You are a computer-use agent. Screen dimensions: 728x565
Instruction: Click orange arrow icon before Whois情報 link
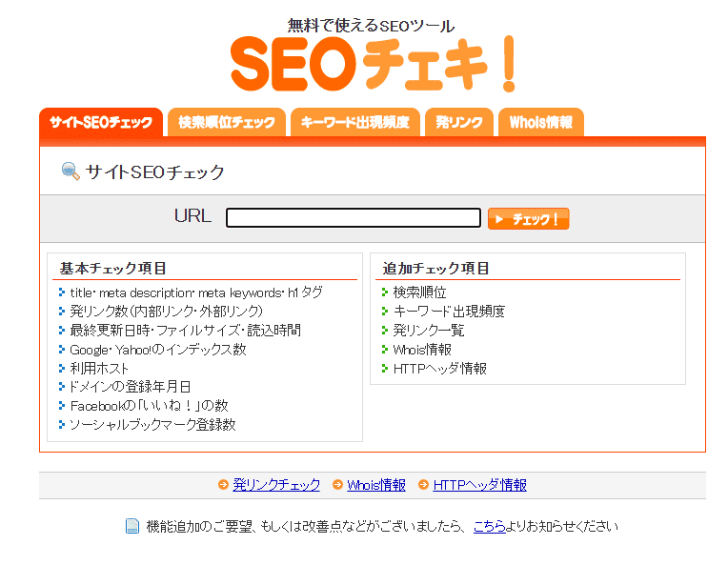pyautogui.click(x=337, y=485)
